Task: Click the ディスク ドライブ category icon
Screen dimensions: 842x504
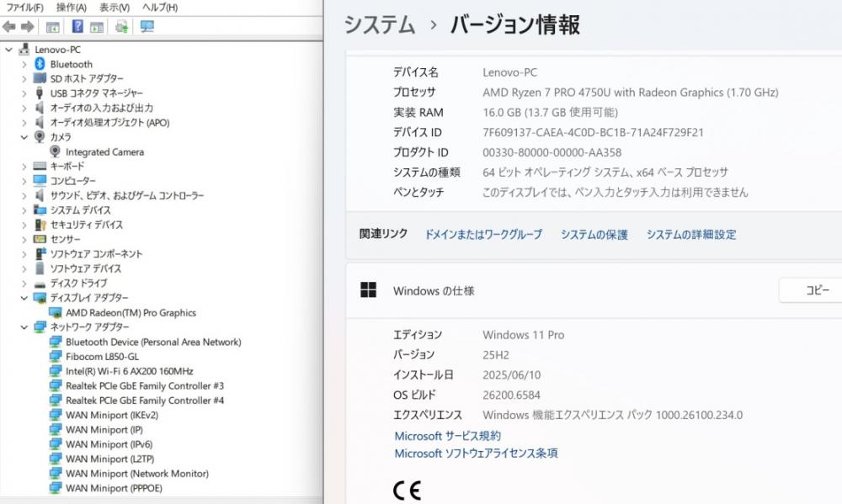Action: [40, 284]
